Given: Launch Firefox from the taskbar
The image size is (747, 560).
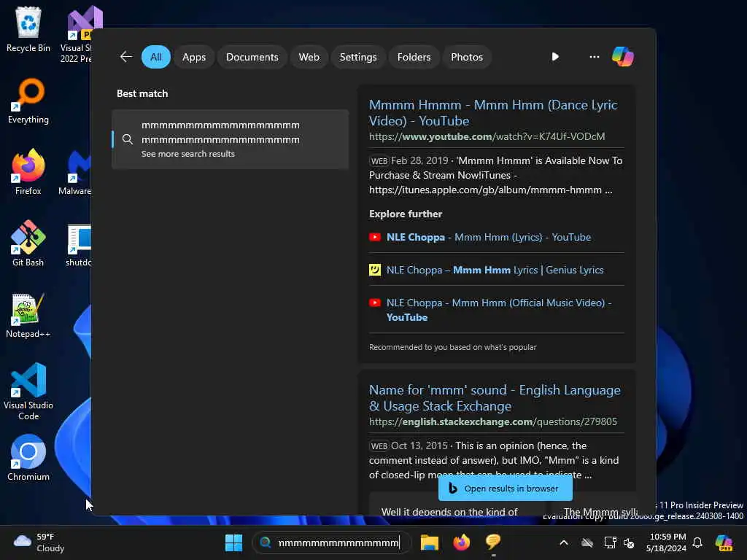Looking at the screenshot, I should 461,542.
